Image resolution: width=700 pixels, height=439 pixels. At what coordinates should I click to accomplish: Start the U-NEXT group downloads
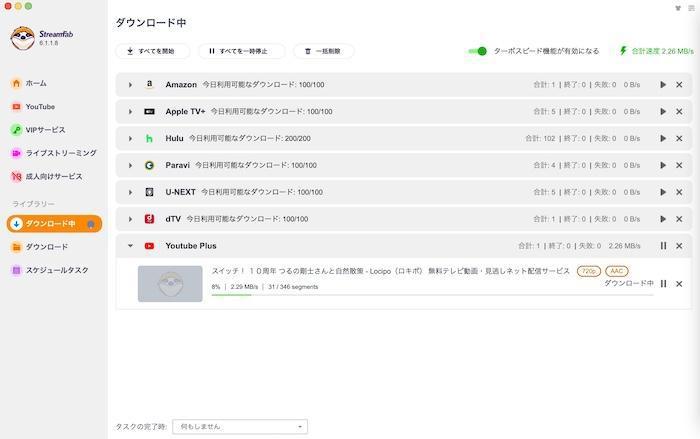(x=663, y=192)
